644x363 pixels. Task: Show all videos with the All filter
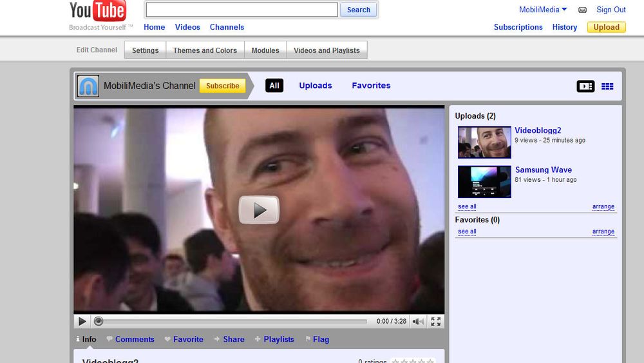[x=274, y=86]
